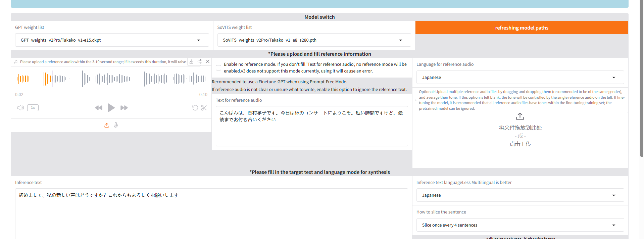
Task: Enable no reference mode checkbox
Action: [x=218, y=68]
